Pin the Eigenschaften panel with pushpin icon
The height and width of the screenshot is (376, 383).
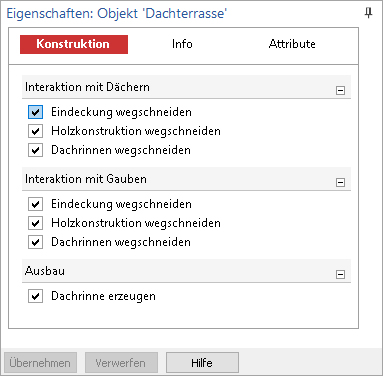pos(368,13)
